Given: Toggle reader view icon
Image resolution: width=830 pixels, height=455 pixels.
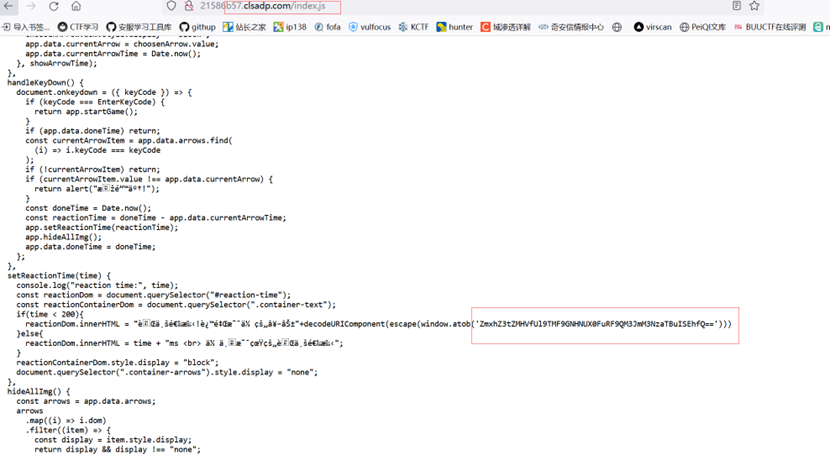Looking at the screenshot, I should tap(736, 6).
